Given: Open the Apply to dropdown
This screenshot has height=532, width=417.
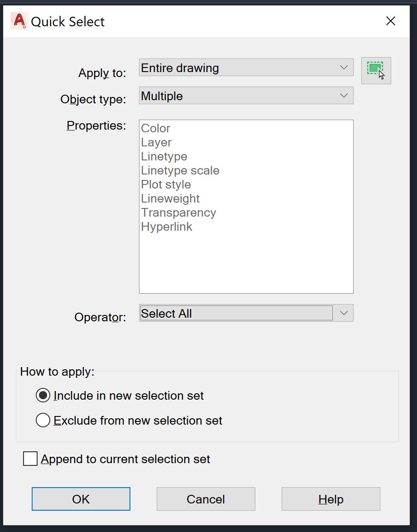Looking at the screenshot, I should click(246, 68).
